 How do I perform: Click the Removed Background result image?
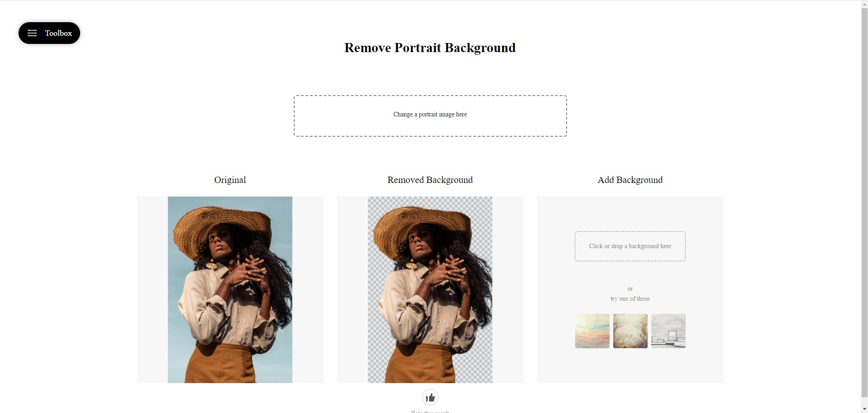[430, 290]
